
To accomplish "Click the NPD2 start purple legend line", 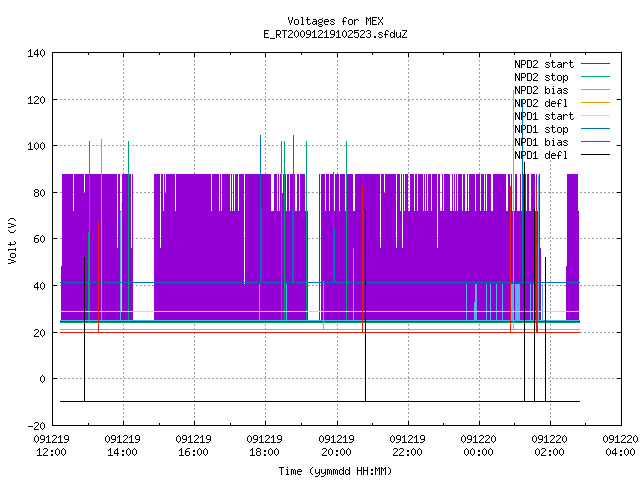I will point(595,64).
